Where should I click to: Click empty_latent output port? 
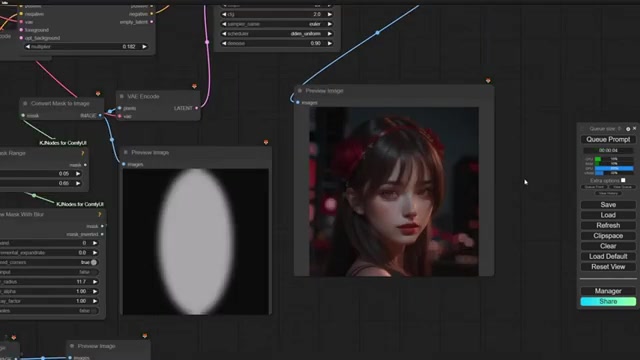(x=152, y=22)
